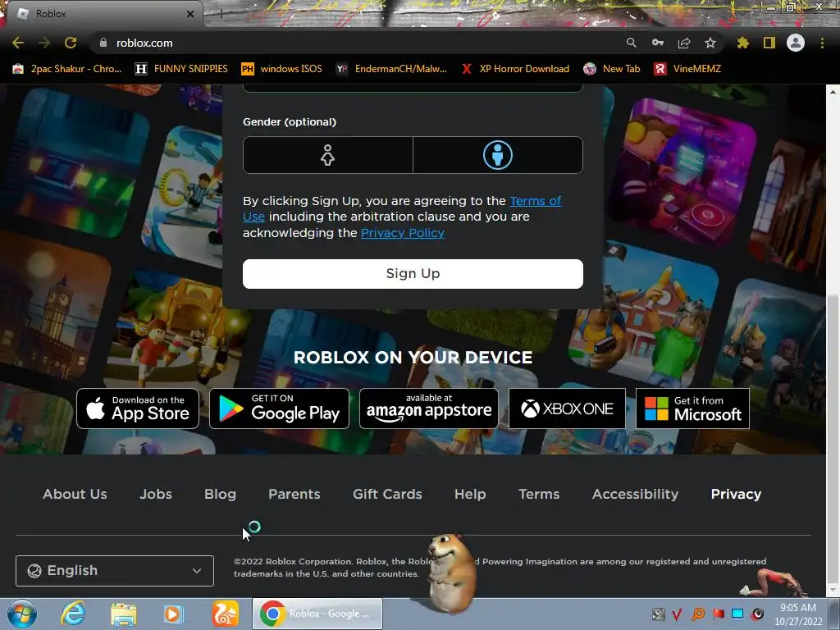
Task: Open the Chrome three-dot menu
Action: point(822,43)
